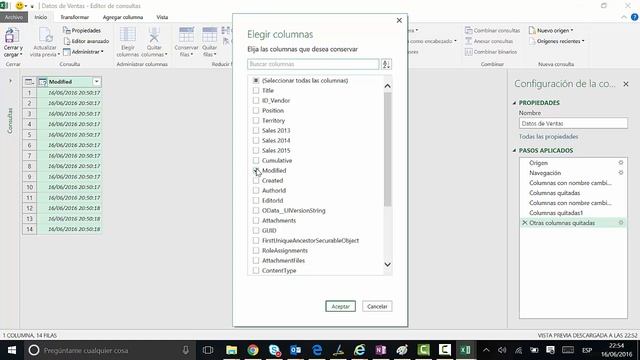640x360 pixels.
Task: Toggle Seleccionar todas las columnas checkbox
Action: coord(256,80)
